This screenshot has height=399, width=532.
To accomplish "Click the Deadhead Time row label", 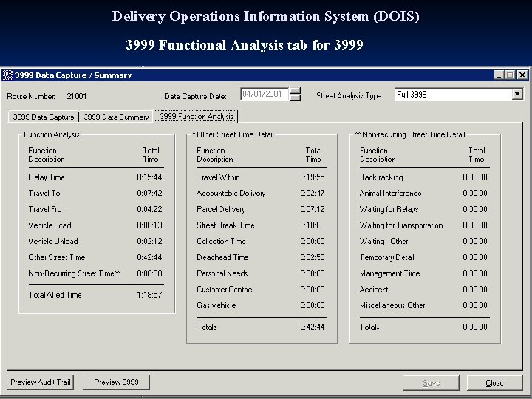I will tap(222, 258).
